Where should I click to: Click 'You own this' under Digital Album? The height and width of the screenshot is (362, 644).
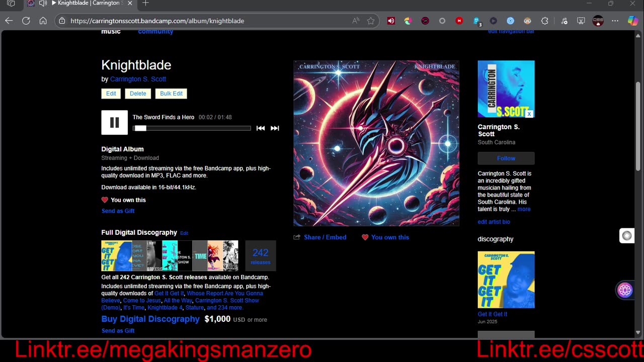coord(128,200)
